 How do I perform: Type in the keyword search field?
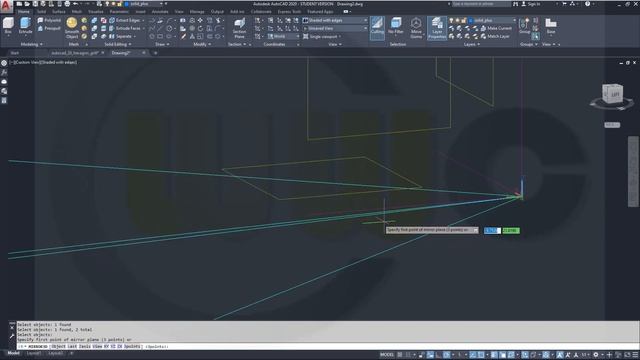click(x=481, y=4)
